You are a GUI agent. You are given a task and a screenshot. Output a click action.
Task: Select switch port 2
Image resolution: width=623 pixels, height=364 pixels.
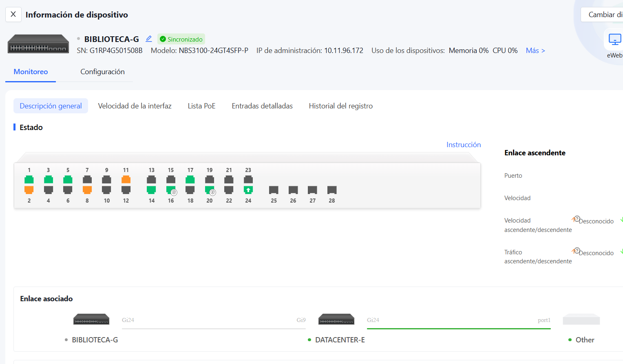29,190
